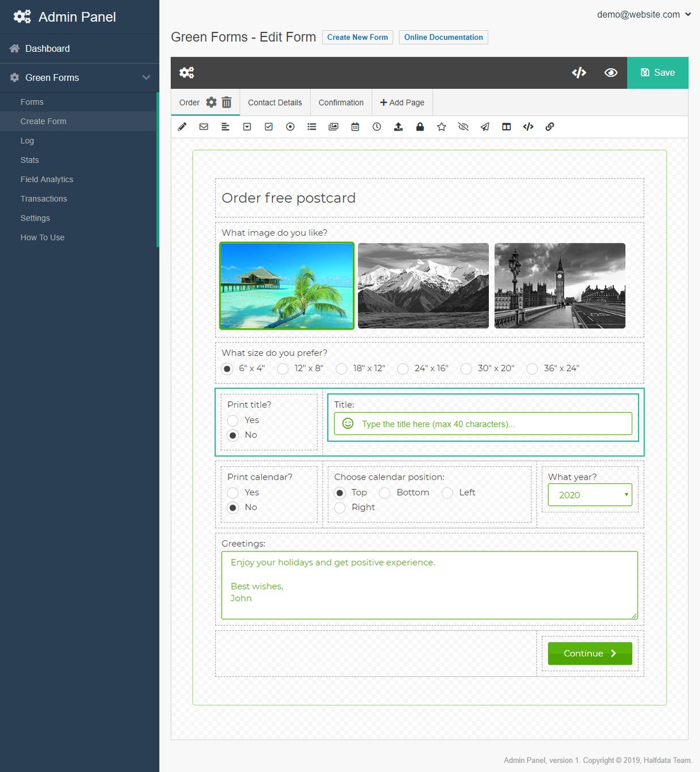Delete the Order page with the trash icon
The height and width of the screenshot is (772, 700).
[227, 103]
